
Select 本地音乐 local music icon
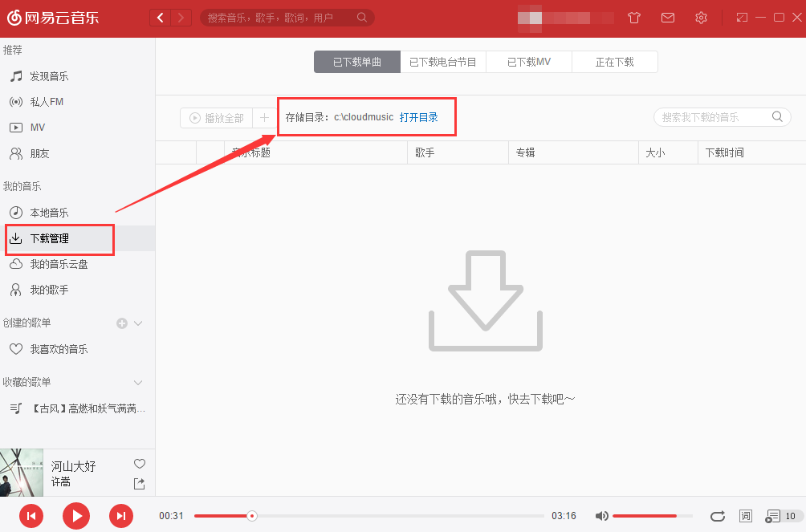pos(17,212)
